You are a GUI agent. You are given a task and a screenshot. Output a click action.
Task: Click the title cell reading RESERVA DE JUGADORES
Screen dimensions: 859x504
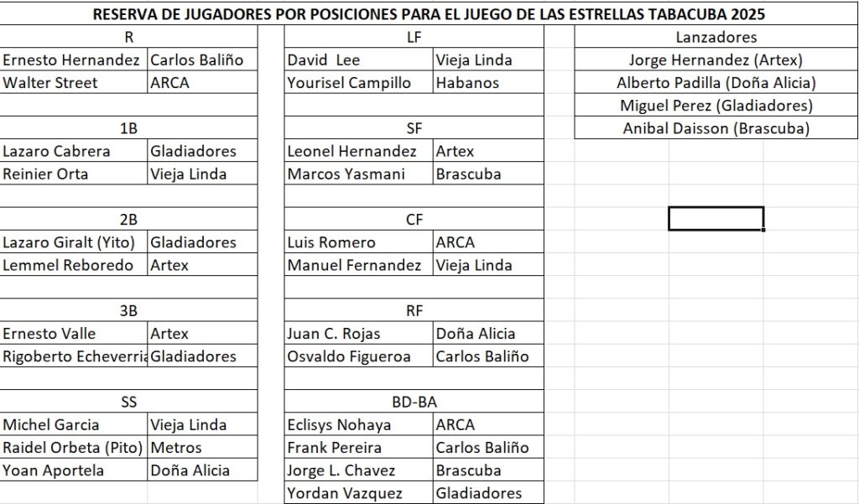tap(429, 14)
